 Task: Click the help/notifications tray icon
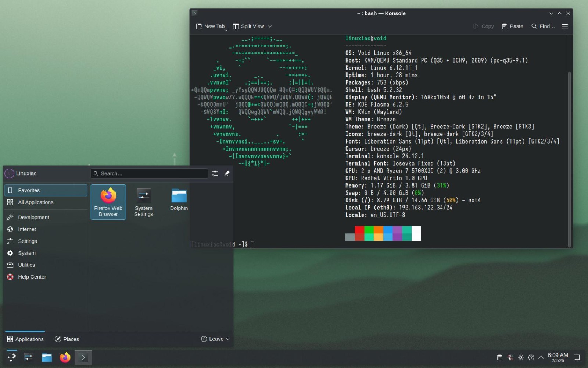point(531,357)
